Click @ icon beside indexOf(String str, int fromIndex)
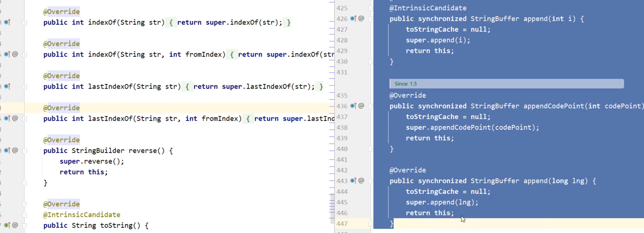This screenshot has width=644, height=233. 15,54
